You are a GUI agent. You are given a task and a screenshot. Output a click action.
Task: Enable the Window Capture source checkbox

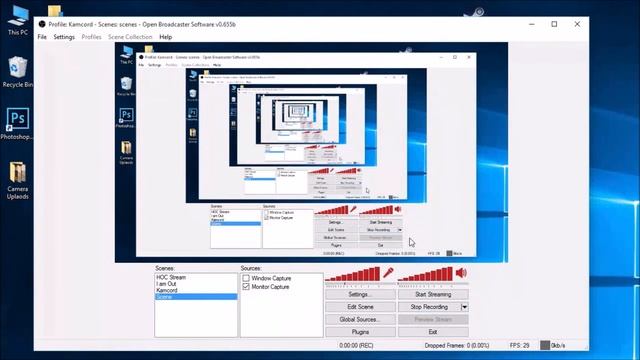(246, 278)
